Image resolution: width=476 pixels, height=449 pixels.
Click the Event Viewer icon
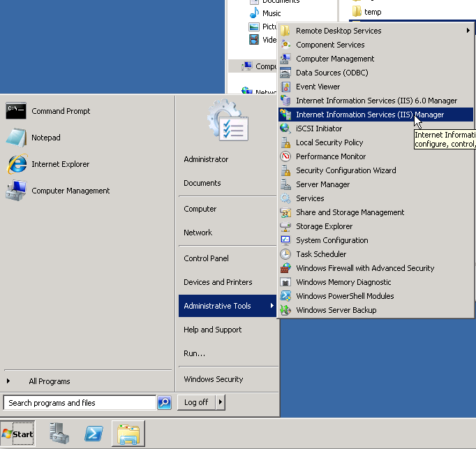285,87
